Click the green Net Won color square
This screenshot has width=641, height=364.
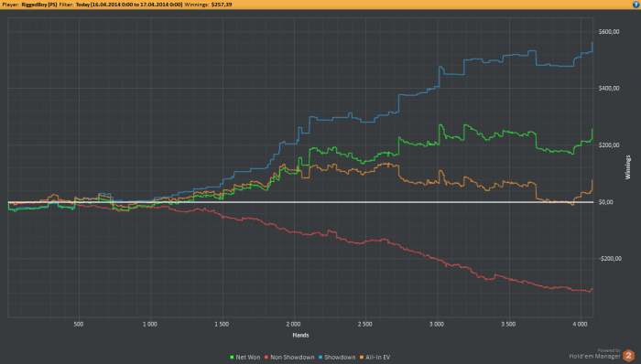[232, 358]
